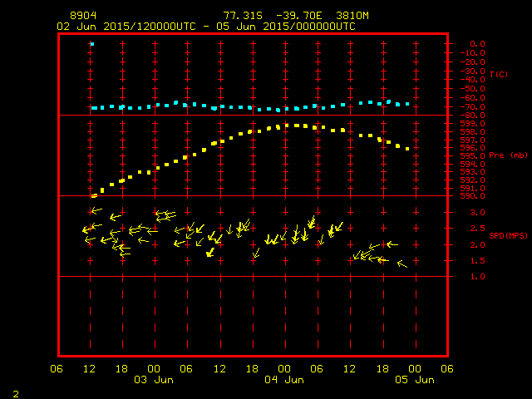This screenshot has width=532, height=399.
Task: Click the "Pre (mb)" pressure axis label
Action: point(508,155)
